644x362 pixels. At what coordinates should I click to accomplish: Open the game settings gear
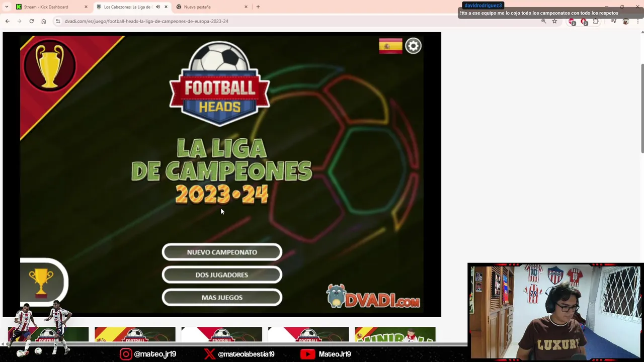point(413,46)
